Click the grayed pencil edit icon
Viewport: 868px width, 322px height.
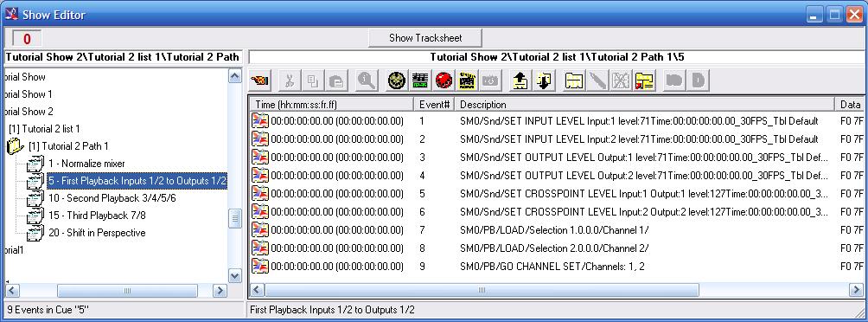pos(597,80)
